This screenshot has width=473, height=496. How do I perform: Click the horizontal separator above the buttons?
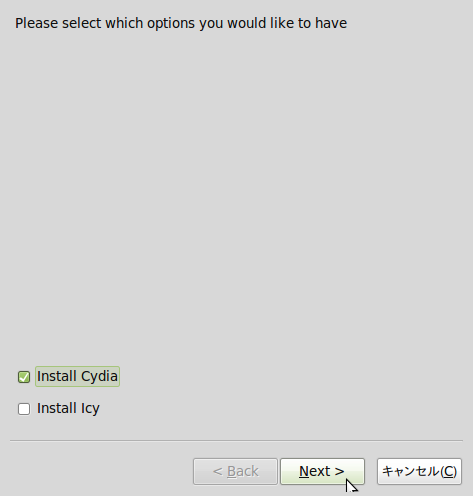[x=236, y=441]
